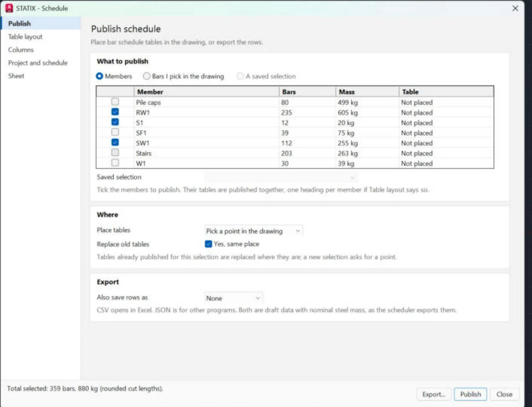Click the Table column header
Viewport: 532px width, 407px height.
coord(447,91)
